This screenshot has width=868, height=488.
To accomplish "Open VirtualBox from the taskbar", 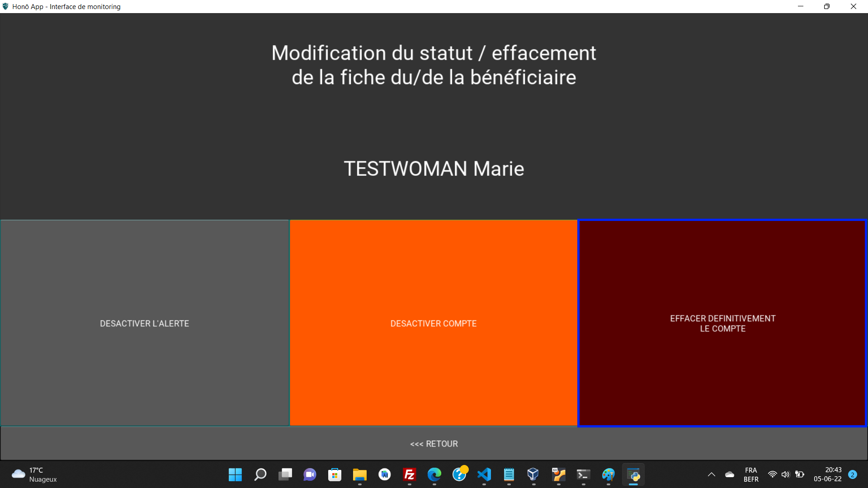I will click(533, 474).
